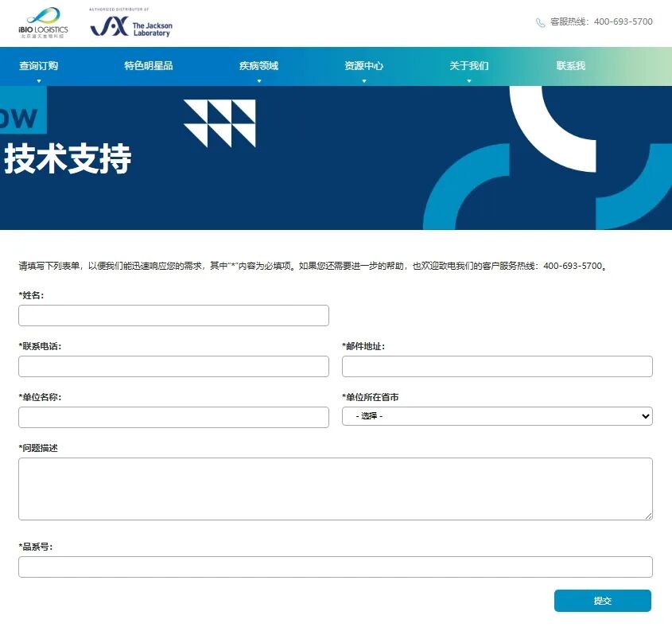Go to the 联系我 navigation item
Viewport: 672px width, 631px height.
tap(570, 66)
